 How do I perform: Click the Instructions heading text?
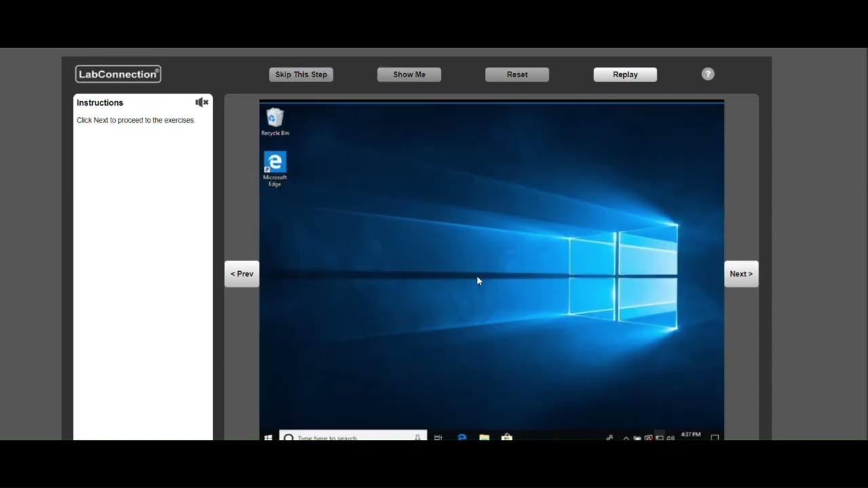click(x=100, y=103)
